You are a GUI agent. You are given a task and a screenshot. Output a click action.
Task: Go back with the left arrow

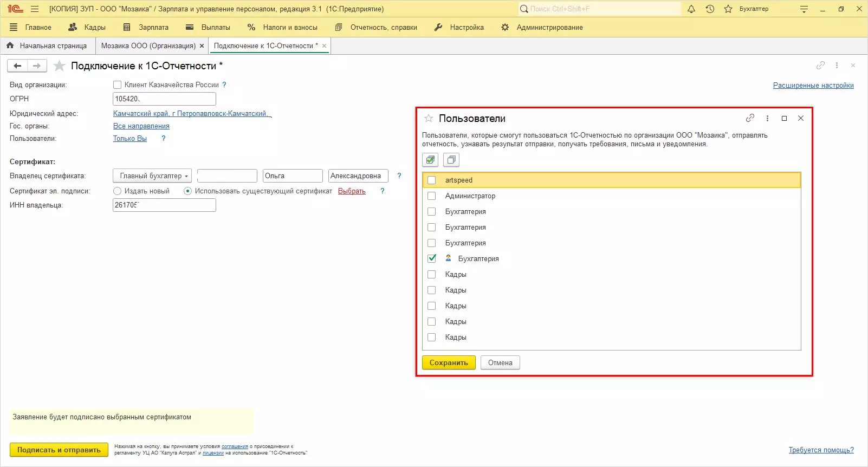coord(17,66)
